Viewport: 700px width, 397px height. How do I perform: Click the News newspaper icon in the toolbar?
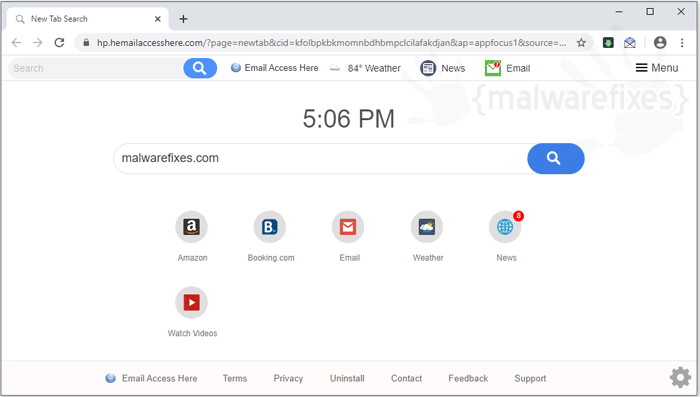coord(428,68)
